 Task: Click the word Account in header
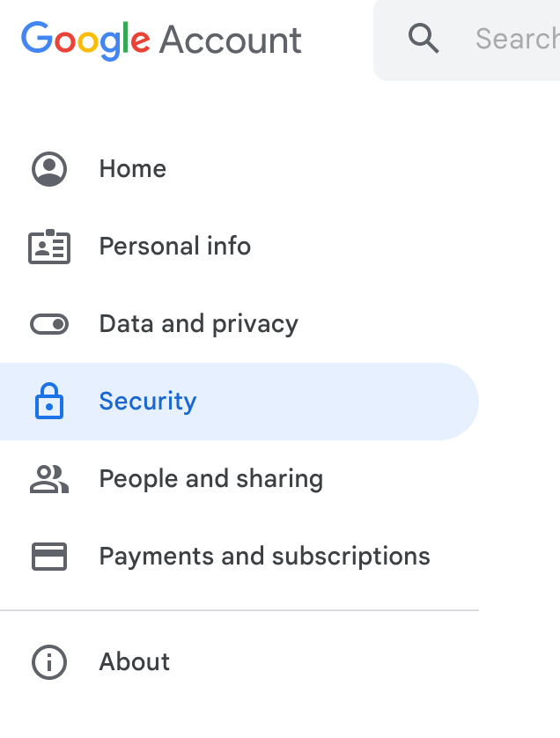coord(231,41)
